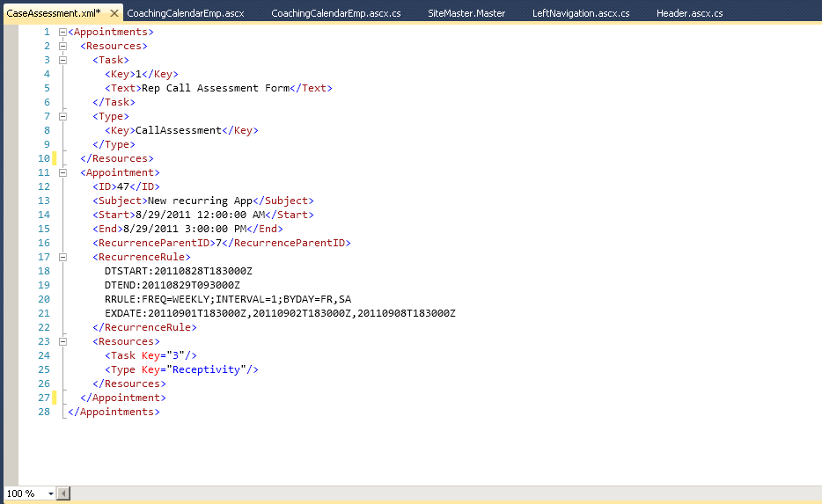Screen dimensions: 822x504
Task: Click the End value '8/29/2011 3:00:00 PM'
Action: 185,229
